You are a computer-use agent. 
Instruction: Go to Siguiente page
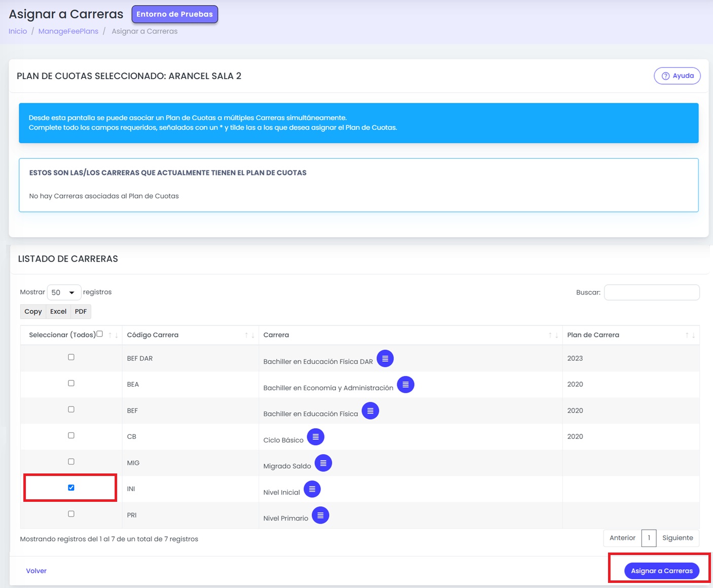coord(678,538)
